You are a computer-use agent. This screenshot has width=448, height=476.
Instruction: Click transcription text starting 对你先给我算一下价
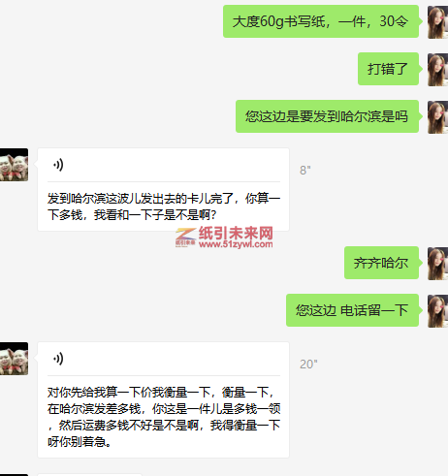pos(164,417)
